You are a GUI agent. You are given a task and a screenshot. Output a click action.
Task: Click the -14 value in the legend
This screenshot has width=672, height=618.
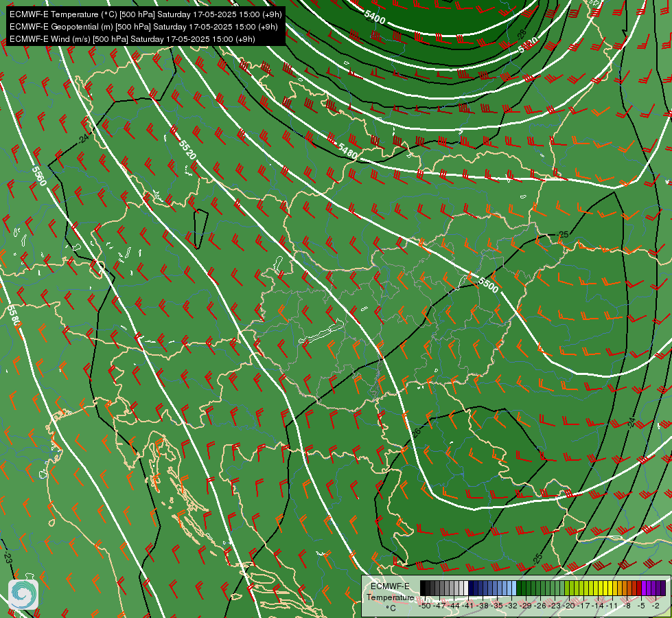point(598,606)
